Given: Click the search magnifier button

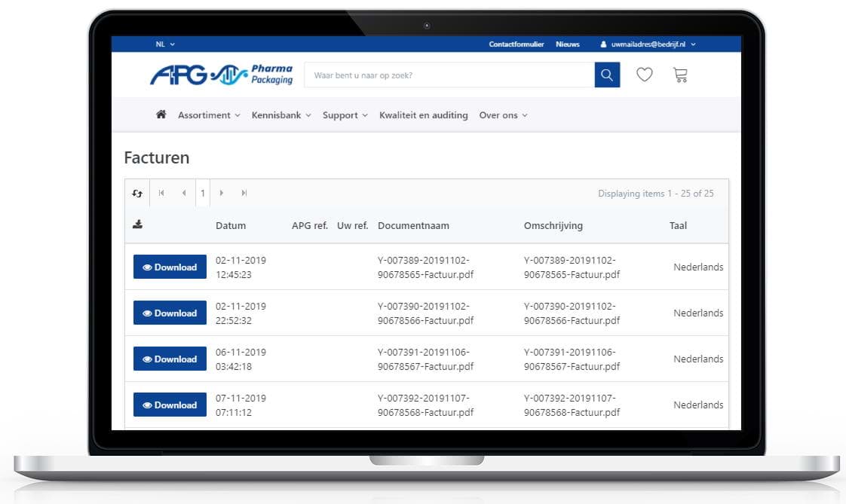Looking at the screenshot, I should (x=607, y=75).
